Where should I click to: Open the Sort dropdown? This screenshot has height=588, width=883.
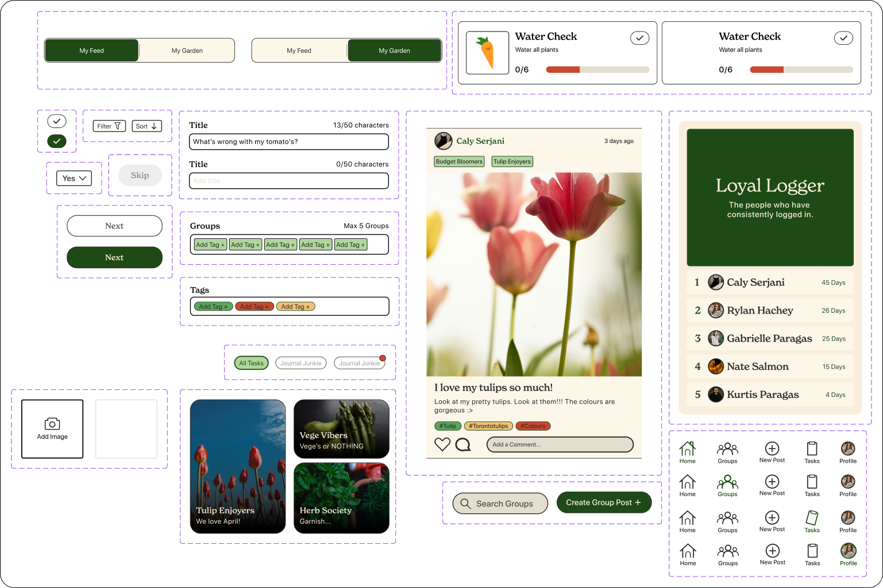146,126
